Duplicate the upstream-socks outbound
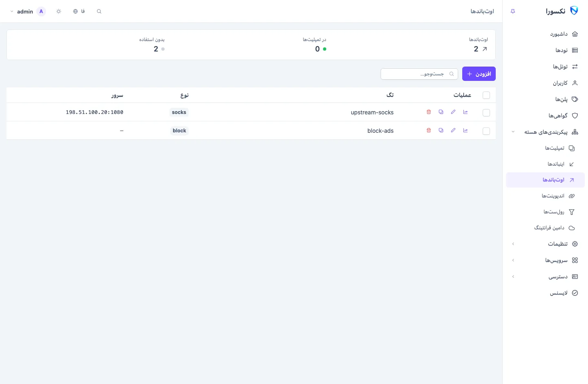Image resolution: width=588 pixels, height=384 pixels. pos(441,112)
